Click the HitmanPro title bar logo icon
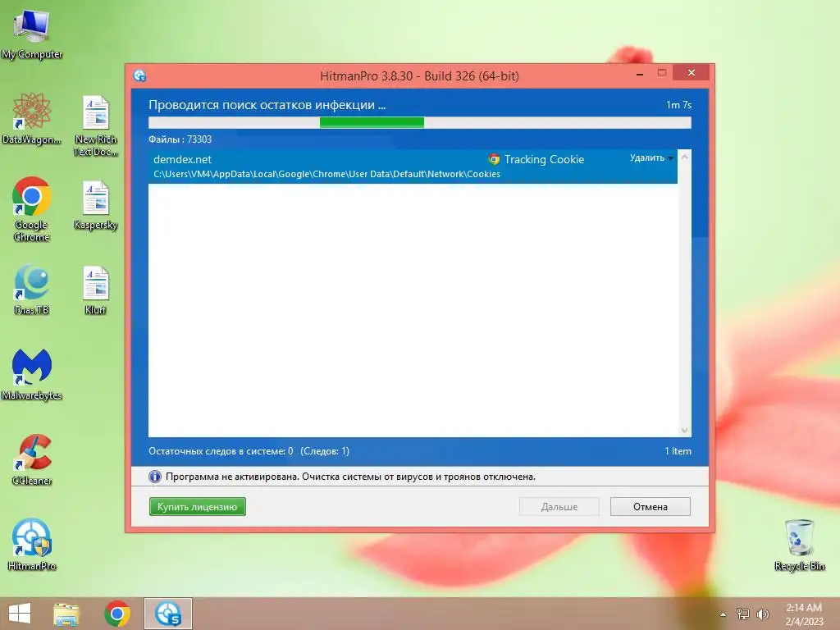The image size is (840, 630). click(139, 75)
